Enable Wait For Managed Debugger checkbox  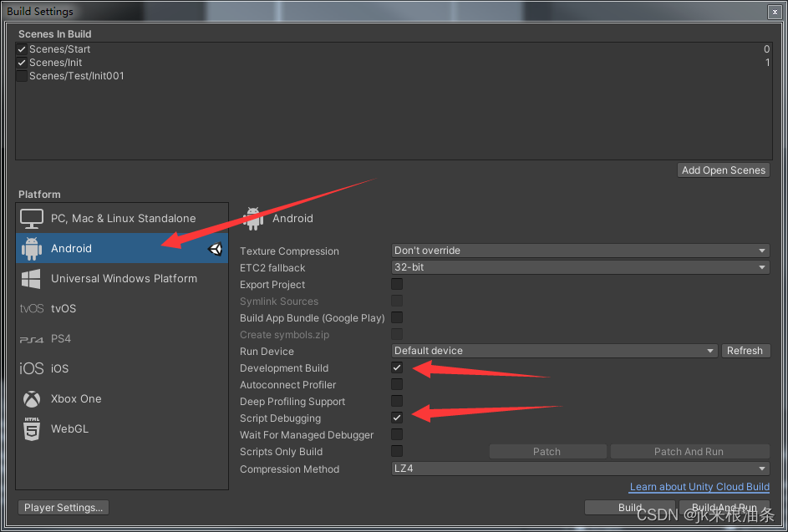[397, 434]
